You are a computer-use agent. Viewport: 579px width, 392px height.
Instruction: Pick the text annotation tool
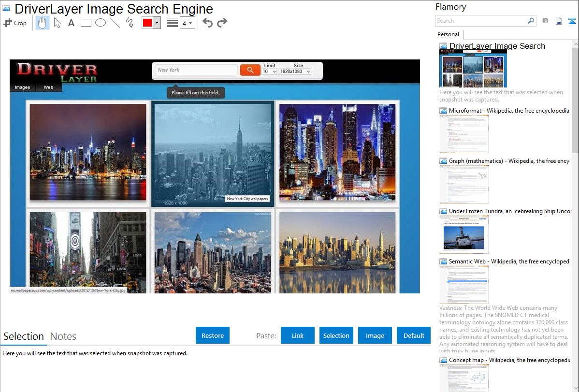pyautogui.click(x=71, y=23)
